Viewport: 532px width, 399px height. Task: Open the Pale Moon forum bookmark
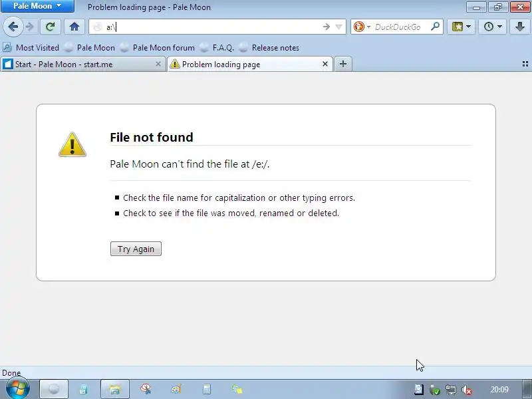tap(158, 48)
